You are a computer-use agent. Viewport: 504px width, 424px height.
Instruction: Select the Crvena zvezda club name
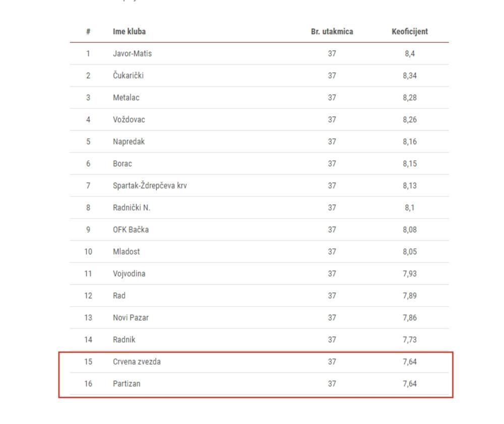(137, 362)
